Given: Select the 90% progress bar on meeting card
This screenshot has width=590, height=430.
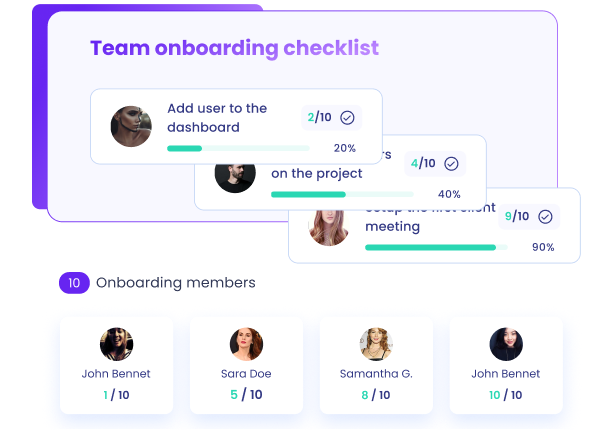Looking at the screenshot, I should click(436, 248).
